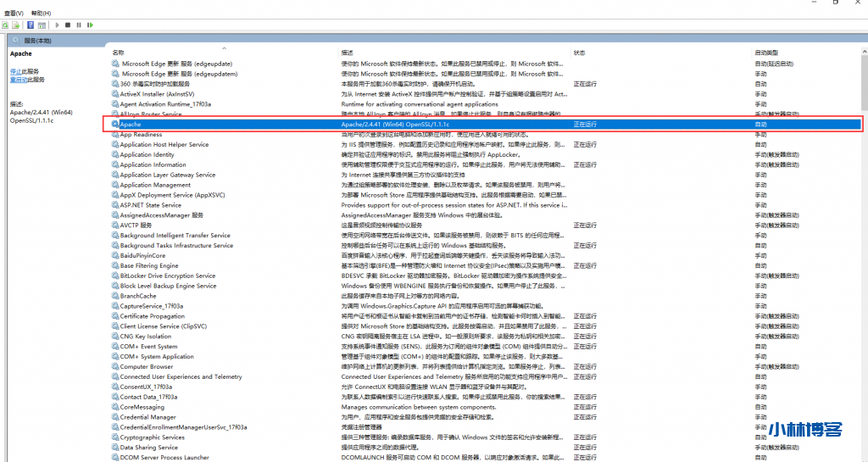The width and height of the screenshot is (868, 462).
Task: Click the Start Service play icon
Action: (57, 25)
